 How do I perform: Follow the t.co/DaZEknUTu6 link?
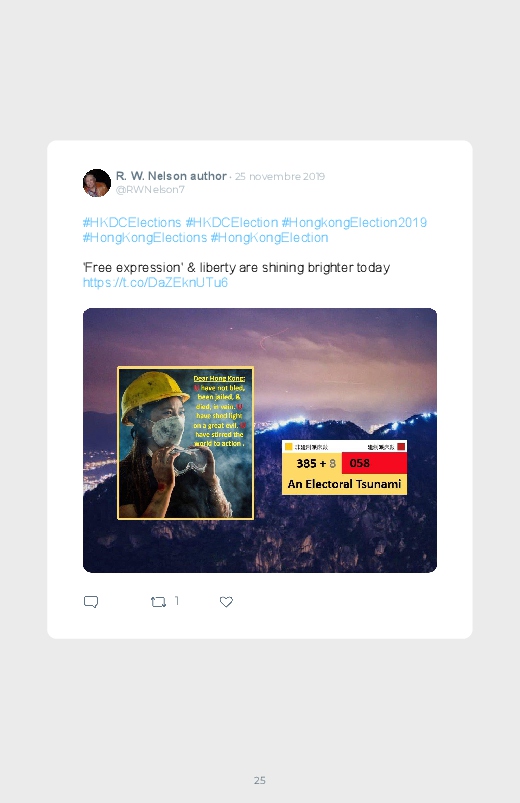155,283
